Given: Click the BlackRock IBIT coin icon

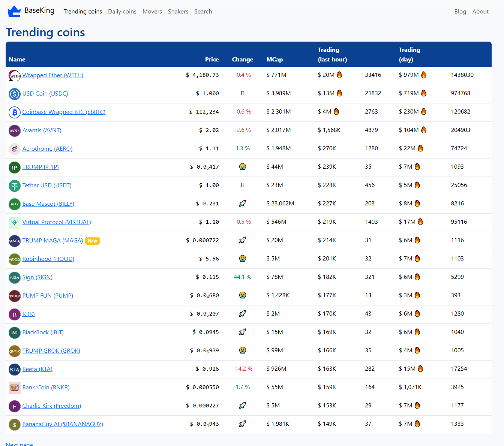Looking at the screenshot, I should [x=15, y=333].
